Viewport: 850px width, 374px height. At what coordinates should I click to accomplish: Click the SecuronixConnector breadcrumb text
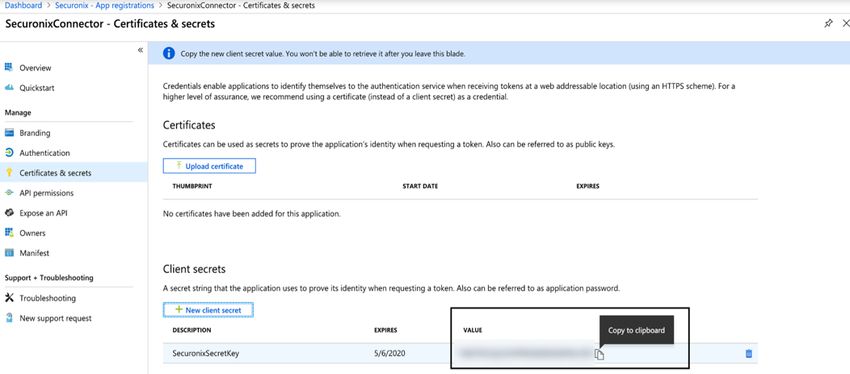241,5
